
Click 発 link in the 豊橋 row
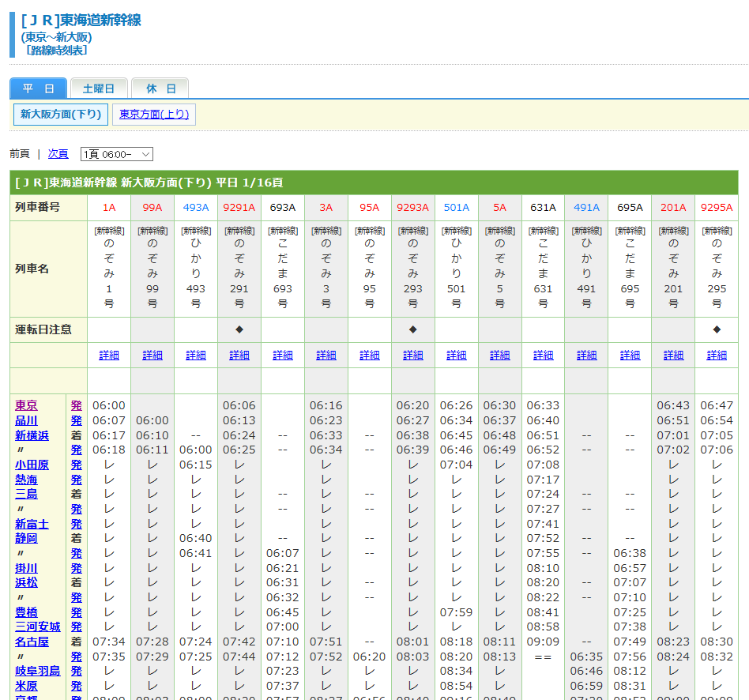click(x=77, y=612)
